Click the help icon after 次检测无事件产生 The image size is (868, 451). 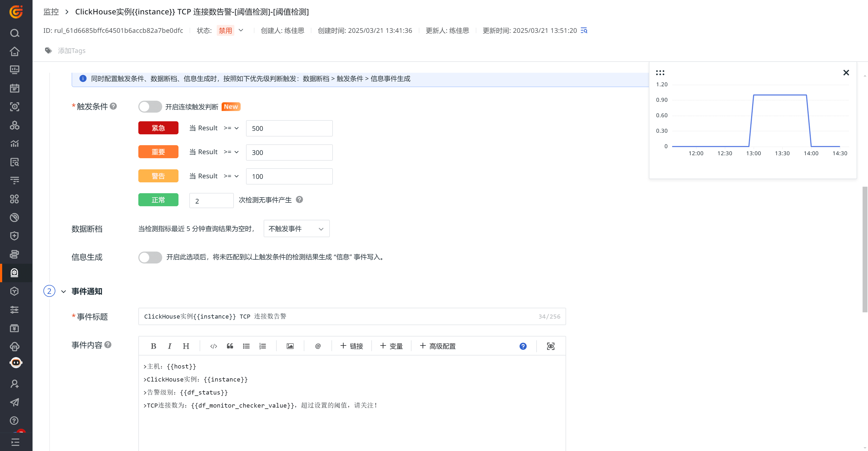tap(299, 199)
